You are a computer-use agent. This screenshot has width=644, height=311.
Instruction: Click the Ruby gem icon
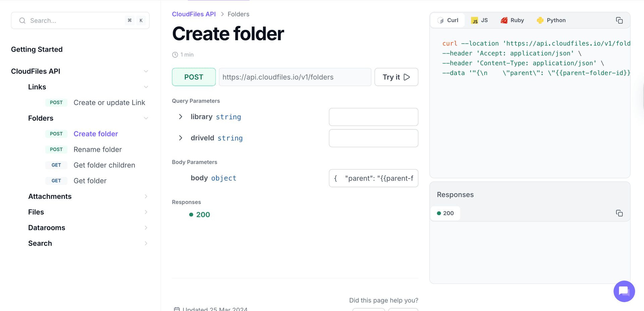504,20
